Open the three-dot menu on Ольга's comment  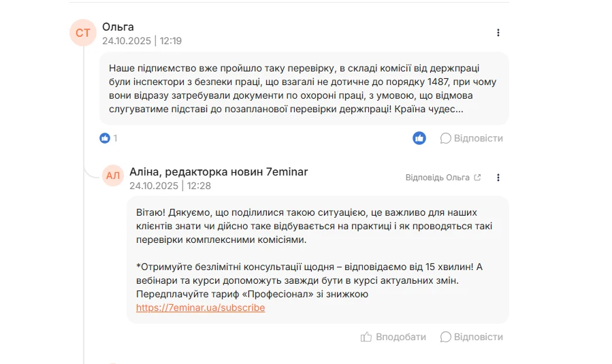click(498, 33)
